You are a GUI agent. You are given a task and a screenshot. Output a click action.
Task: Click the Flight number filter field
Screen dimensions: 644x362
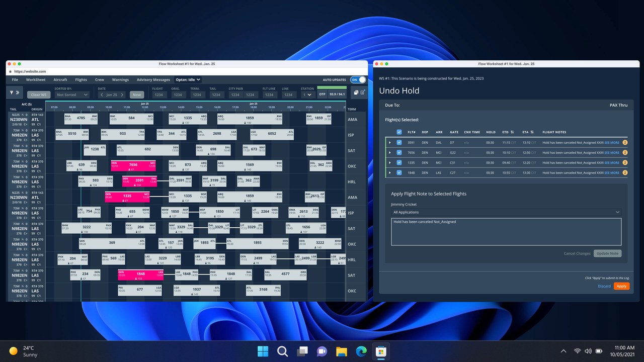pos(158,95)
